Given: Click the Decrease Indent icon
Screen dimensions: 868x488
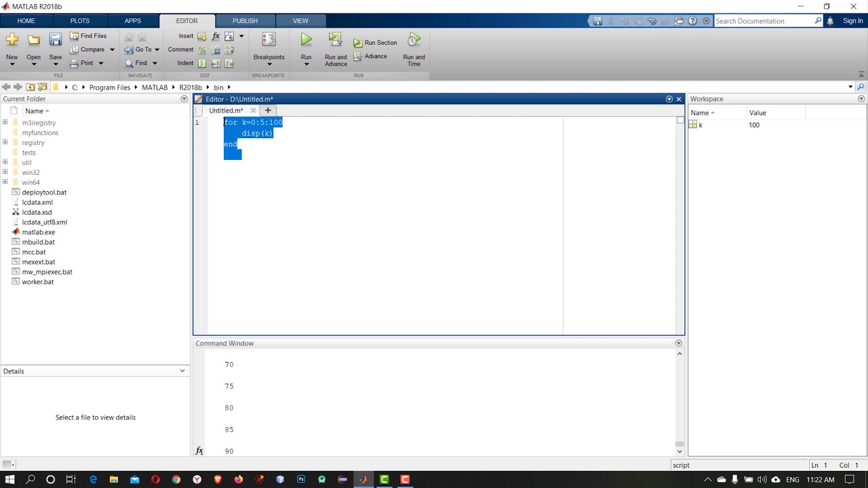Looking at the screenshot, I should tap(229, 63).
